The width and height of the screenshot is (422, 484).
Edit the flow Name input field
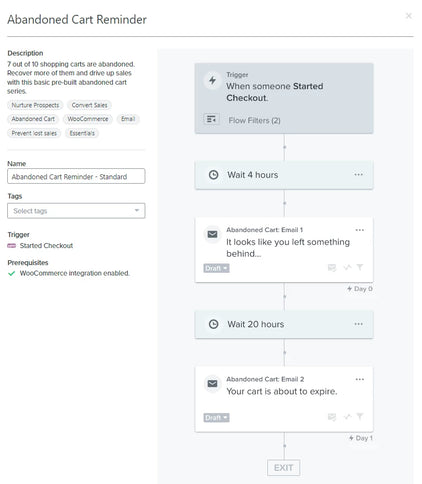76,176
